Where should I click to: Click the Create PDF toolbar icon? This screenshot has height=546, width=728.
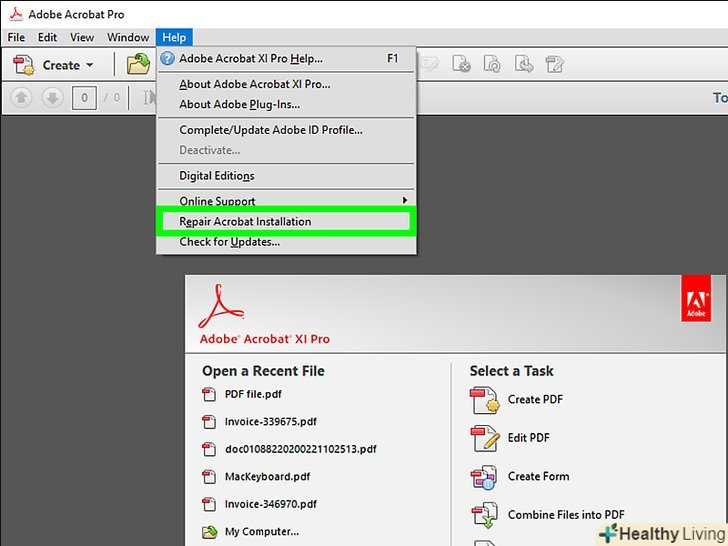coord(23,65)
